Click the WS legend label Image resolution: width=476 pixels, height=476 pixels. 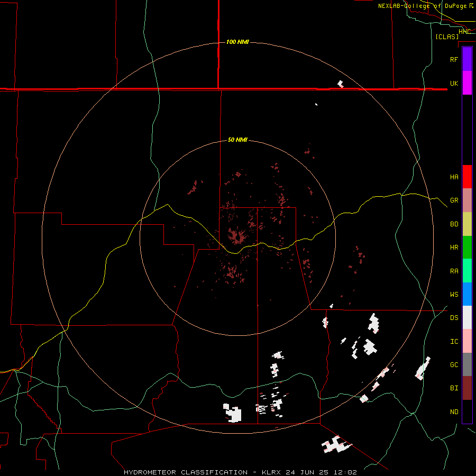[454, 295]
